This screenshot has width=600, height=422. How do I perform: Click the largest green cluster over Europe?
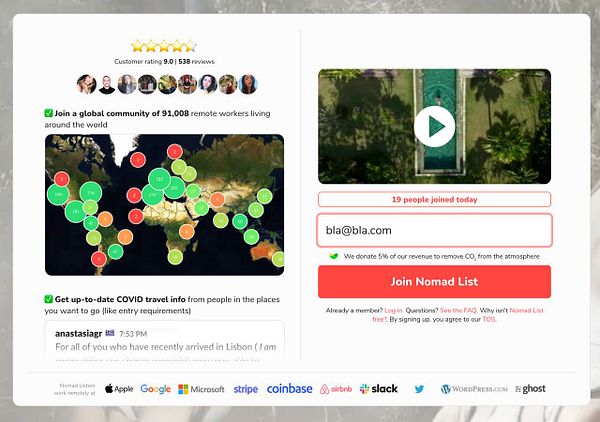click(160, 179)
